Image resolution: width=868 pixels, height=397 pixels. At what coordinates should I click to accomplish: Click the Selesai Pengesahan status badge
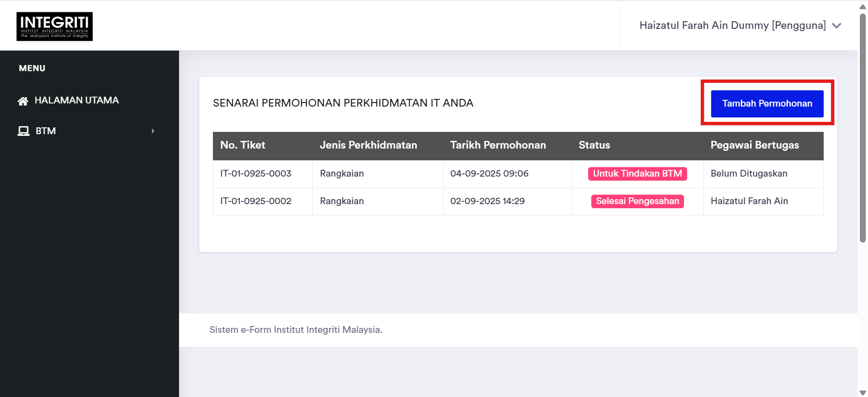pyautogui.click(x=637, y=201)
